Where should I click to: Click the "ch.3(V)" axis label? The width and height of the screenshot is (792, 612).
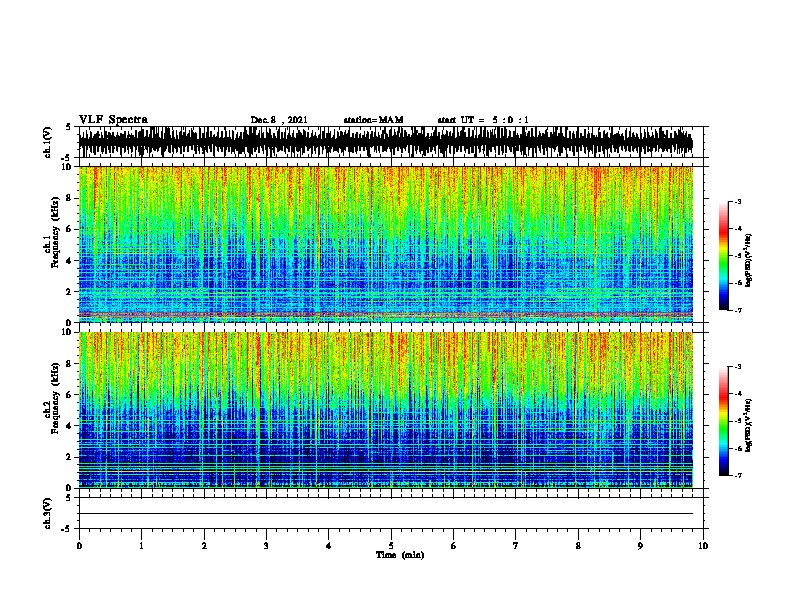(x=47, y=513)
